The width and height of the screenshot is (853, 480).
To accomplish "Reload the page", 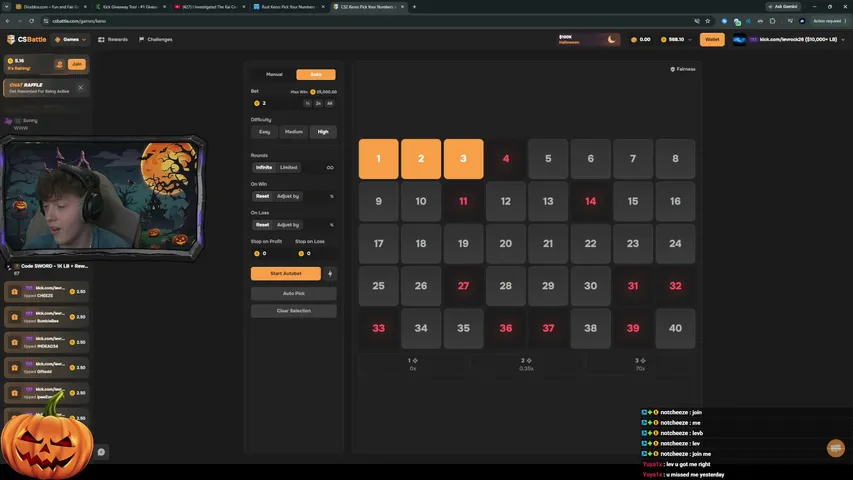I will pos(32,21).
